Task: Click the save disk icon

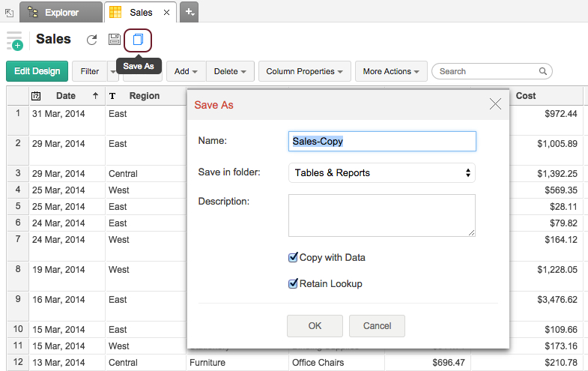Action: coord(115,40)
